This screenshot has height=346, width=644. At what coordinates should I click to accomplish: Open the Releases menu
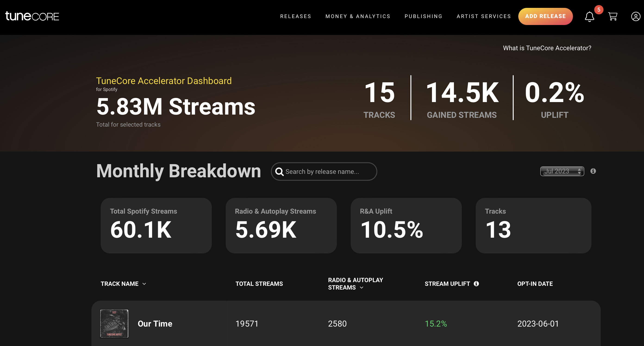[x=296, y=16]
